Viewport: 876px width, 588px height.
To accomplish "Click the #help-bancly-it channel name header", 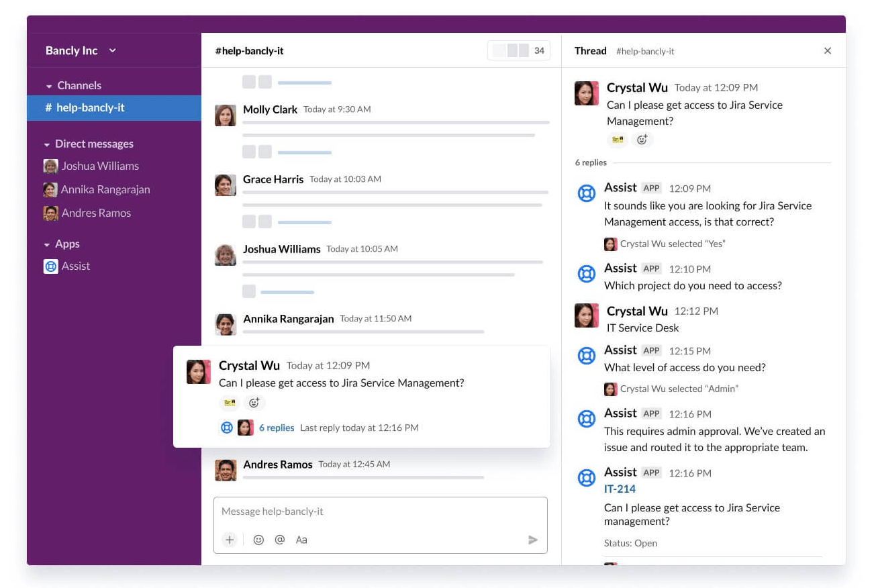I will 249,50.
